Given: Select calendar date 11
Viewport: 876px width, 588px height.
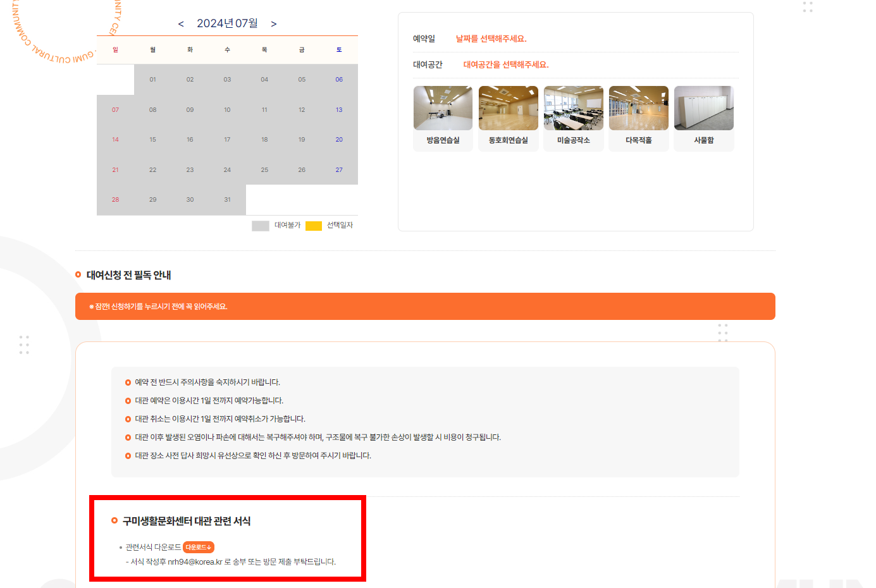Looking at the screenshot, I should click(264, 110).
